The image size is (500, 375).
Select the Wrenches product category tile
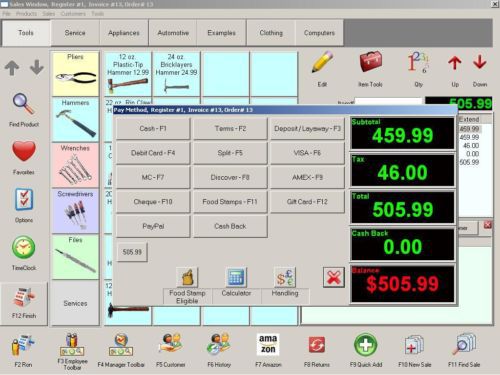tap(75, 165)
